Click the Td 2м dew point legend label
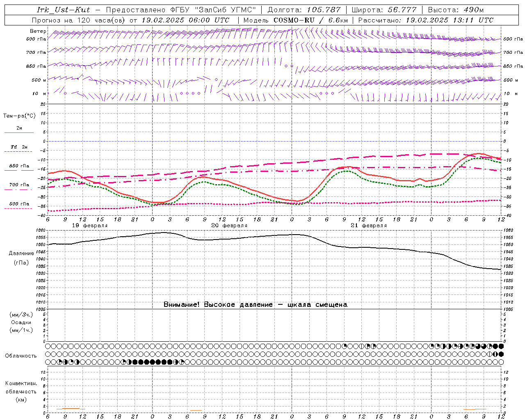Viewport: 525px width, 420px height. [x=19, y=147]
